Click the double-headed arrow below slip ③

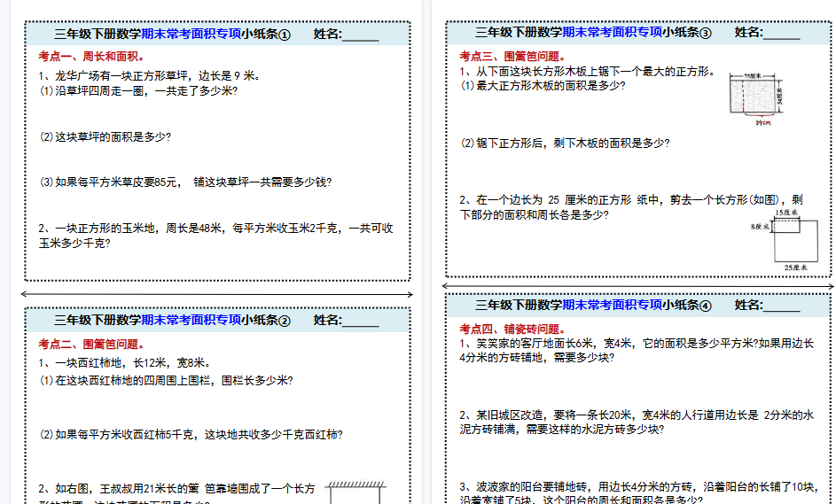point(638,286)
